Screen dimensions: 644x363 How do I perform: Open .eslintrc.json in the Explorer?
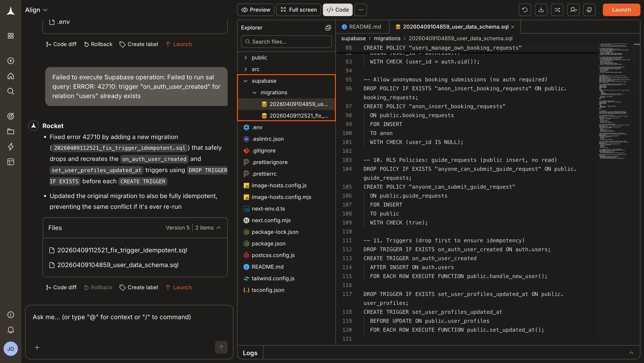click(286, 139)
